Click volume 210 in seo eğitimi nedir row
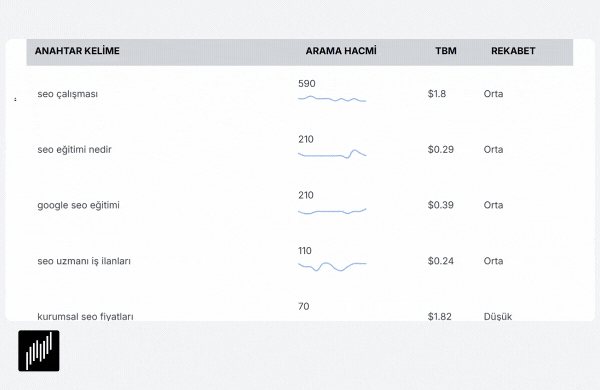600x390 pixels. point(306,139)
